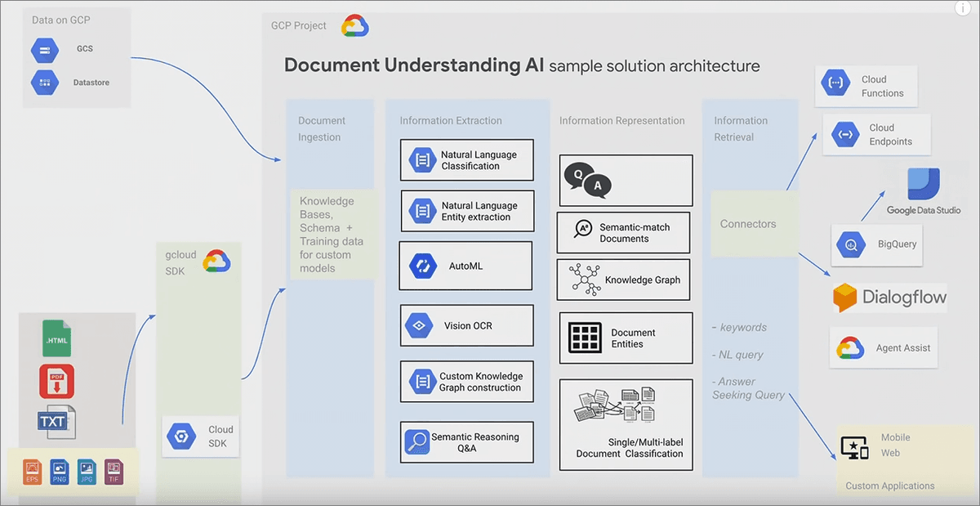Click the Google Cloud logo beside GCP Project
Viewport: 980px width, 506px height.
tap(355, 25)
